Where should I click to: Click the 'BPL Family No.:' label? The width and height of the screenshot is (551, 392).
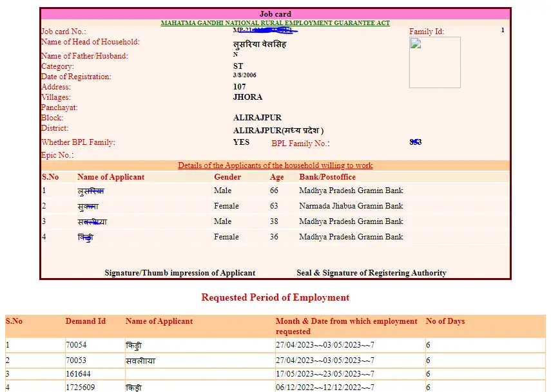click(300, 144)
